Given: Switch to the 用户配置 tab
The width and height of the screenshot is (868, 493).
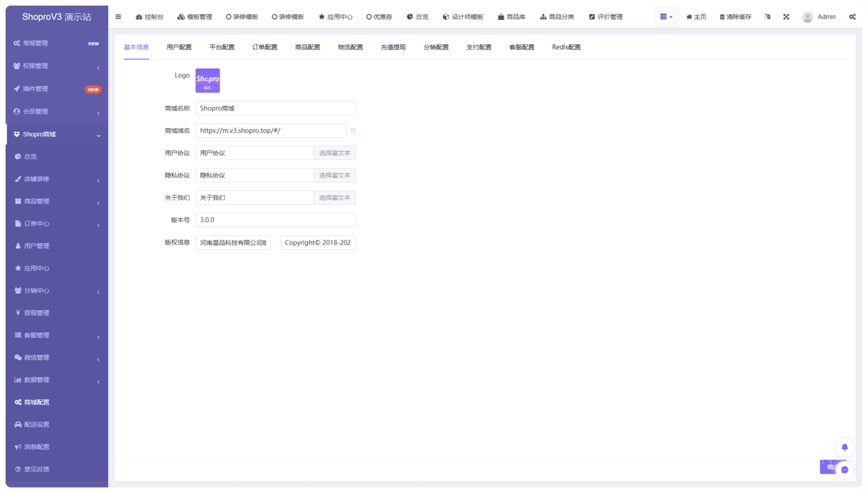Looking at the screenshot, I should (179, 47).
